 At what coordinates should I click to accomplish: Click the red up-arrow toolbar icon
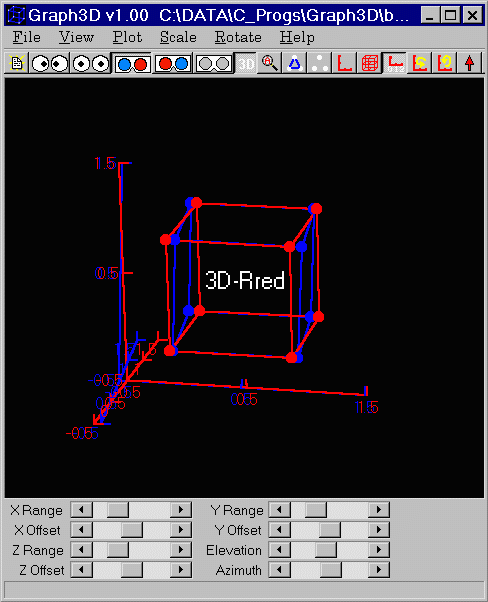pos(469,63)
